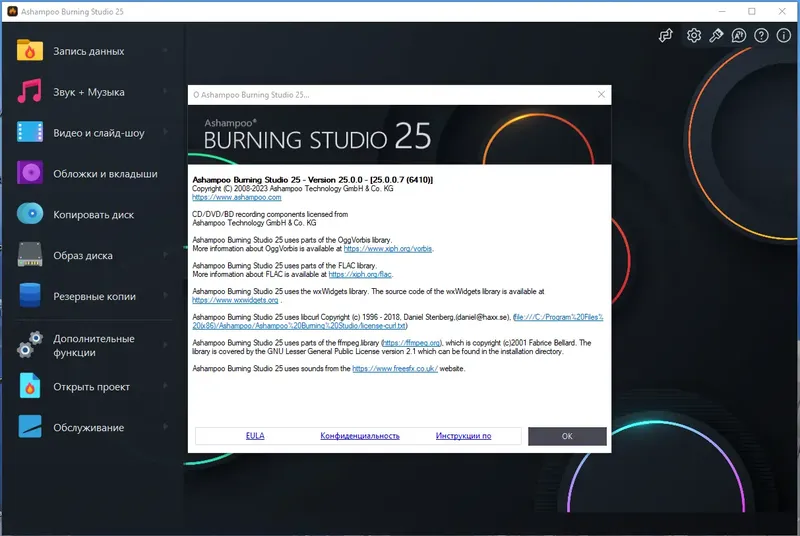Click the Дополнительные функции gears icon
800x536 pixels.
[x=30, y=344]
